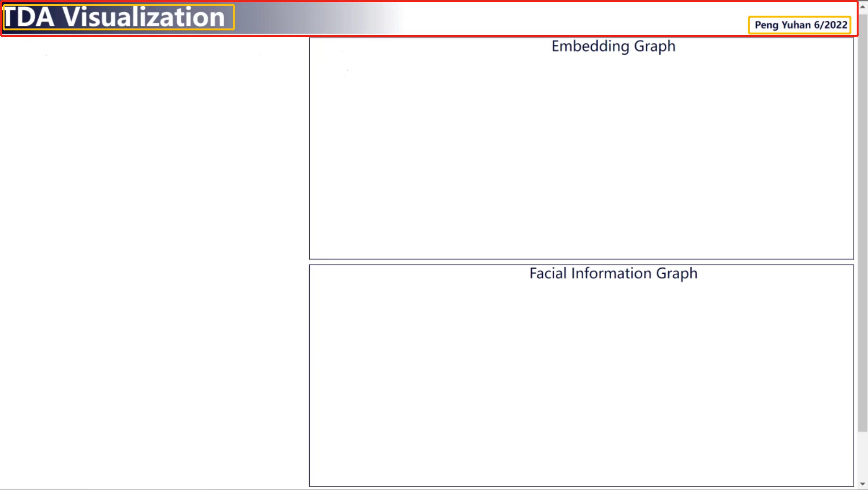Click the word Information in lower panel title
The image size is (868, 490).
[x=611, y=273]
